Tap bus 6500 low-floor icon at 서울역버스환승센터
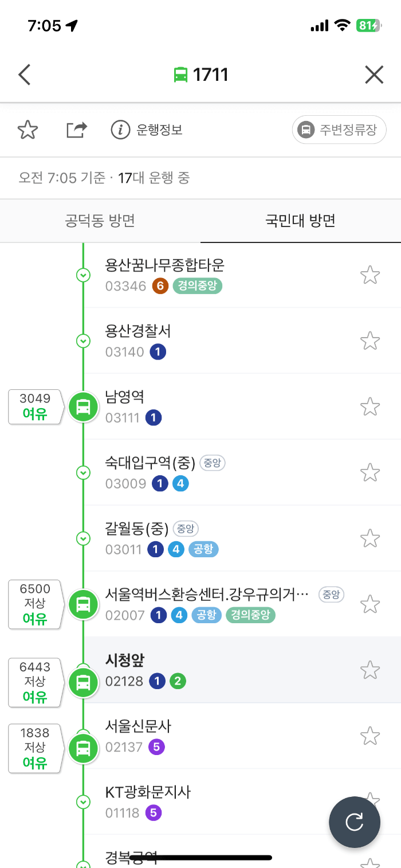This screenshot has width=401, height=868. [x=84, y=604]
